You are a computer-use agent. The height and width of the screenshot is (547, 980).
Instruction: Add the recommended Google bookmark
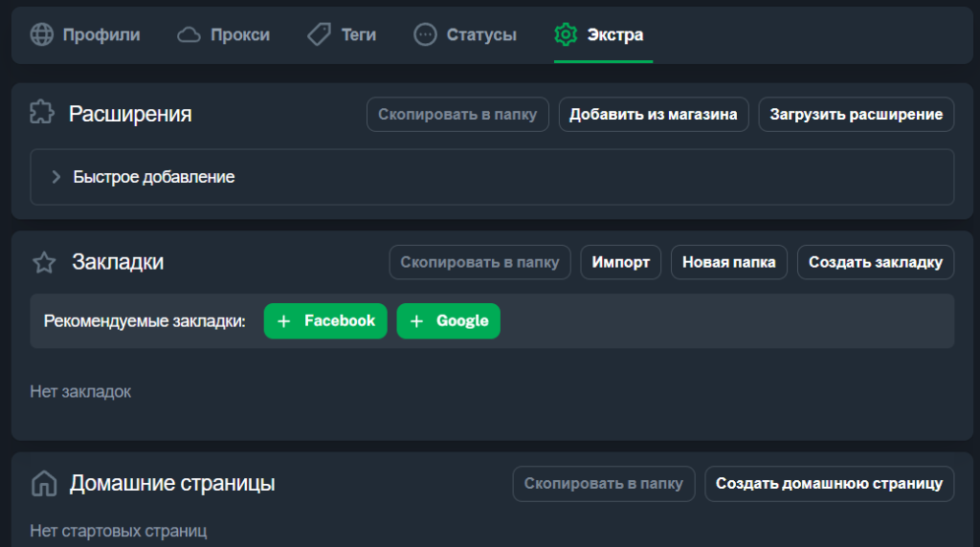[448, 321]
